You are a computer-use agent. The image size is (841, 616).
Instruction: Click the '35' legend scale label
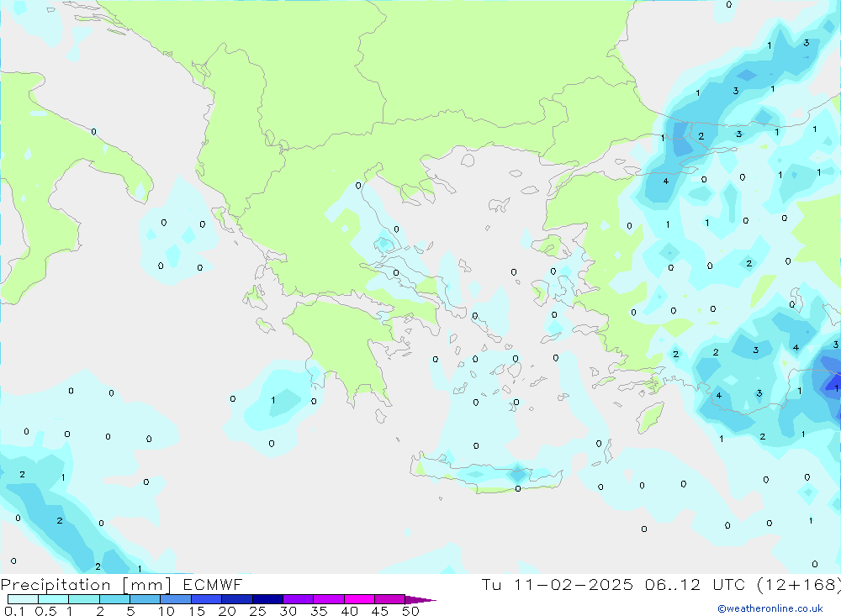tap(319, 611)
